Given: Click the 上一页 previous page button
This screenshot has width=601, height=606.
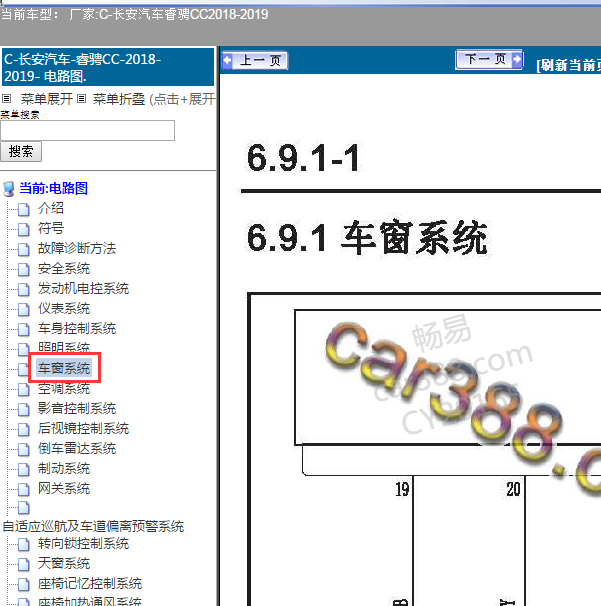Looking at the screenshot, I should pyautogui.click(x=255, y=61).
